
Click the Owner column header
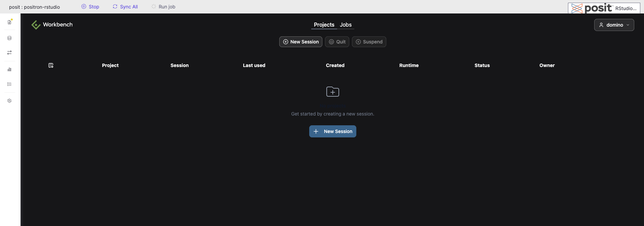547,65
